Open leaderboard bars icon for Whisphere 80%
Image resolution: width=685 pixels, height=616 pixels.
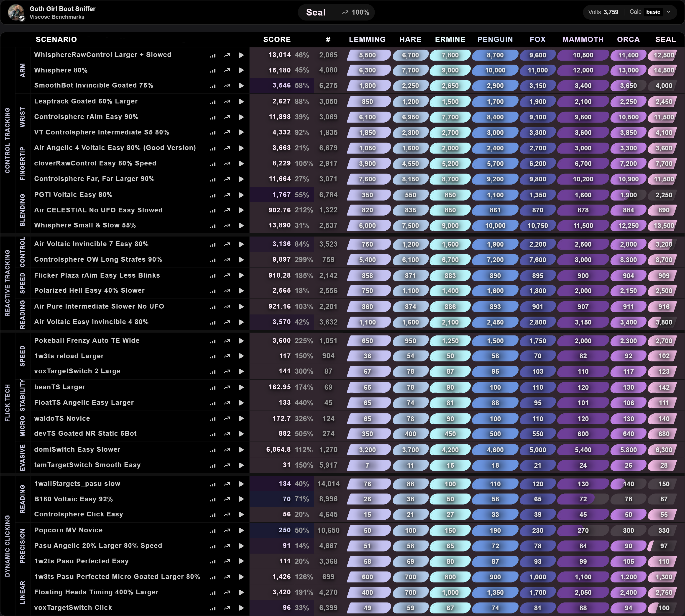(212, 70)
